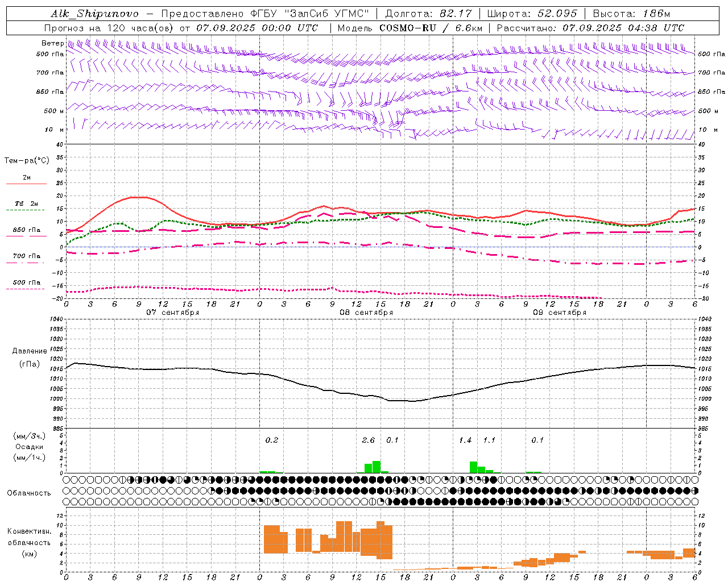Click the 'Тем-ра(°C)' temperature label
The width and height of the screenshot is (728, 582).
click(x=27, y=161)
